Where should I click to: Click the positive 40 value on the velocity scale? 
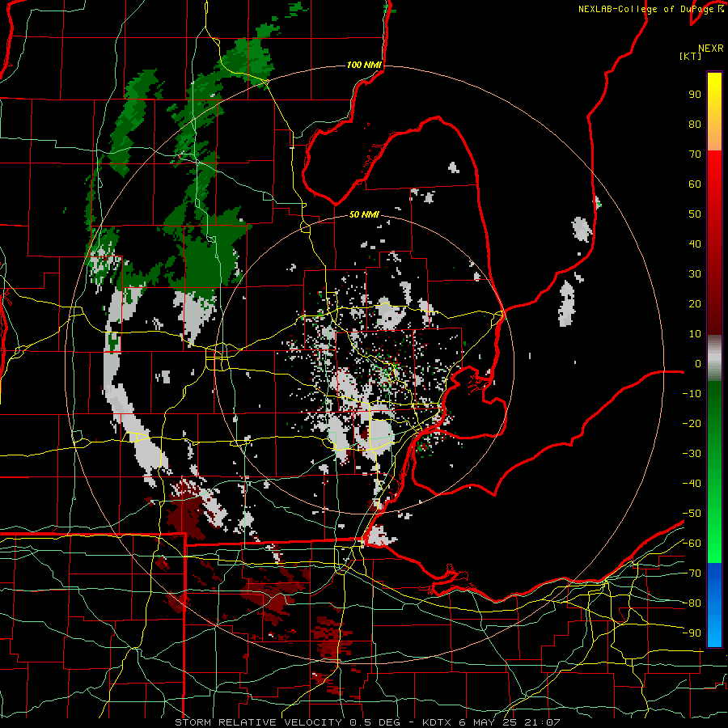pyautogui.click(x=695, y=243)
